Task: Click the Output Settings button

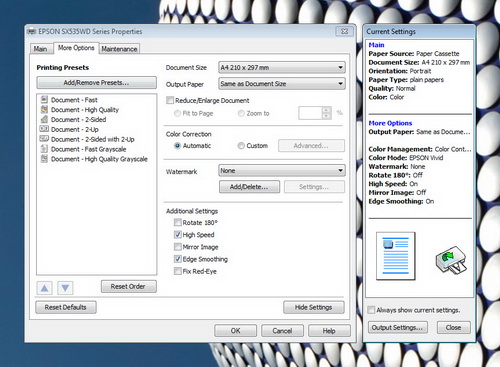Action: [397, 327]
